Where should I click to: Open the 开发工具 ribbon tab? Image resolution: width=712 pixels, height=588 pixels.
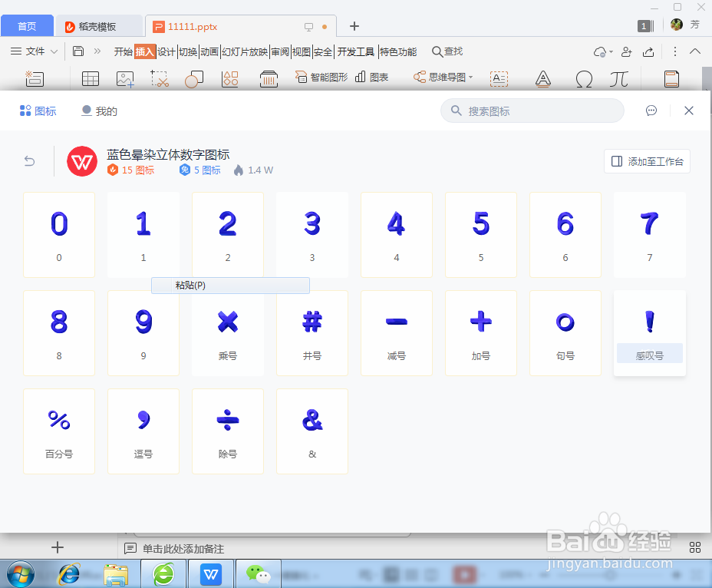(355, 51)
